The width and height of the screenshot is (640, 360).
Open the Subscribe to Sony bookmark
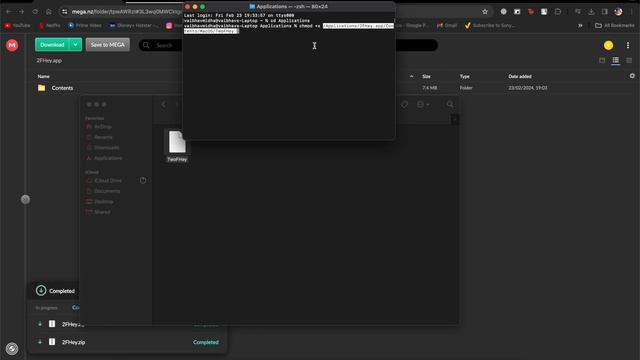(x=490, y=25)
